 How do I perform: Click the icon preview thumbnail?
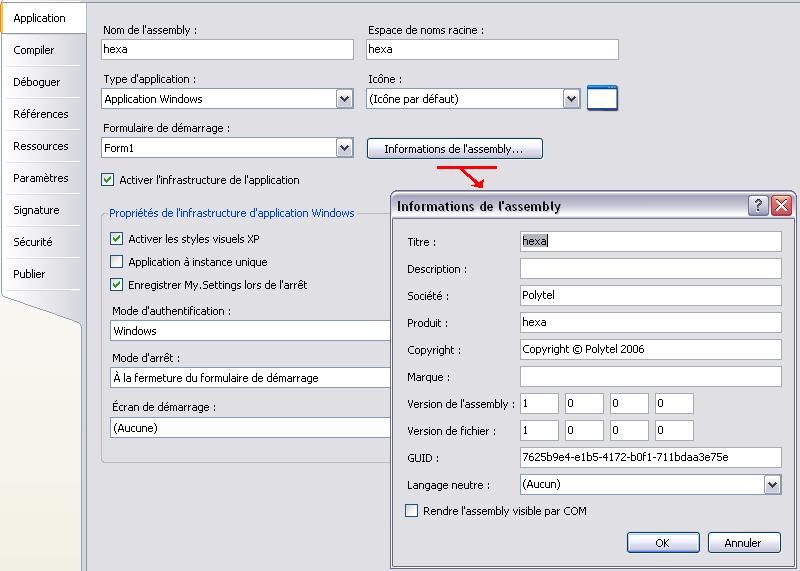coord(602,98)
